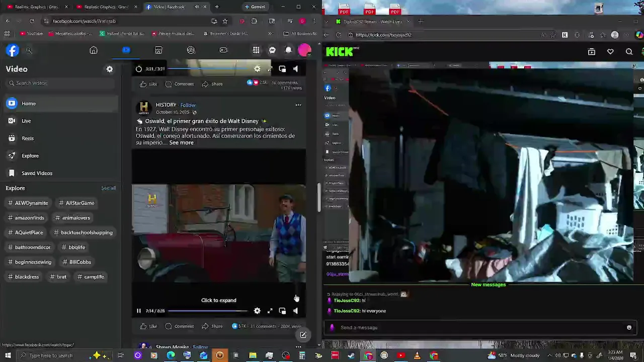
Task: Comment on the HISTORY Oswald video
Action: tap(180, 326)
